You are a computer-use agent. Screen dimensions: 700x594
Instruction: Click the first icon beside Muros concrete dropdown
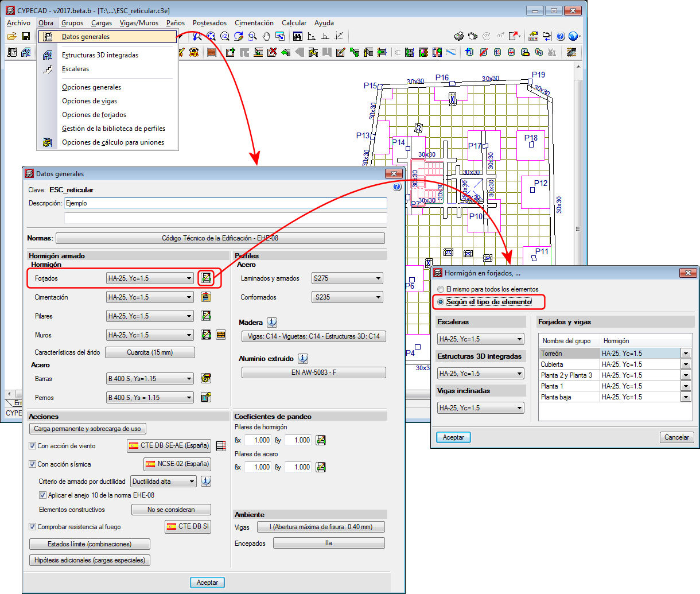pyautogui.click(x=206, y=335)
